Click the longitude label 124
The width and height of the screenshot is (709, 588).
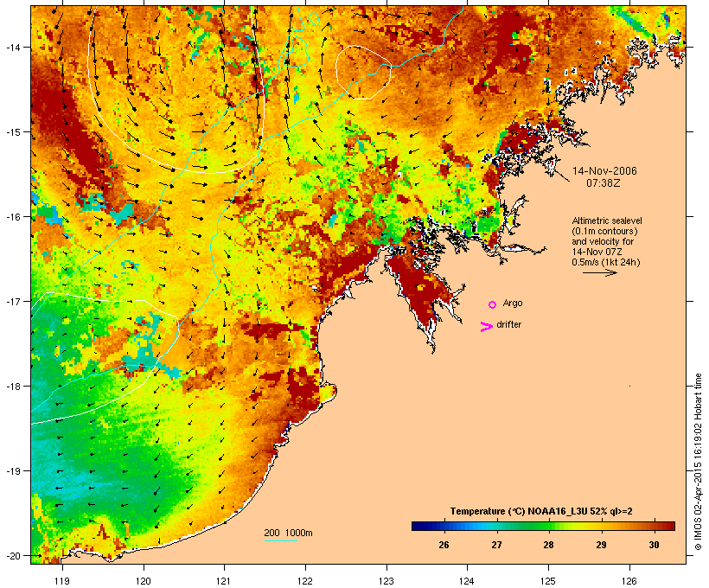click(467, 581)
